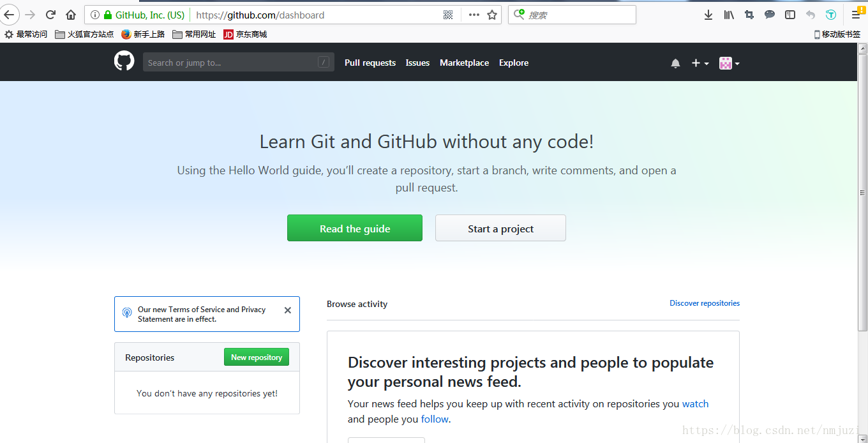The width and height of the screenshot is (868, 443).
Task: Expand the plus create-new dropdown
Action: [700, 63]
